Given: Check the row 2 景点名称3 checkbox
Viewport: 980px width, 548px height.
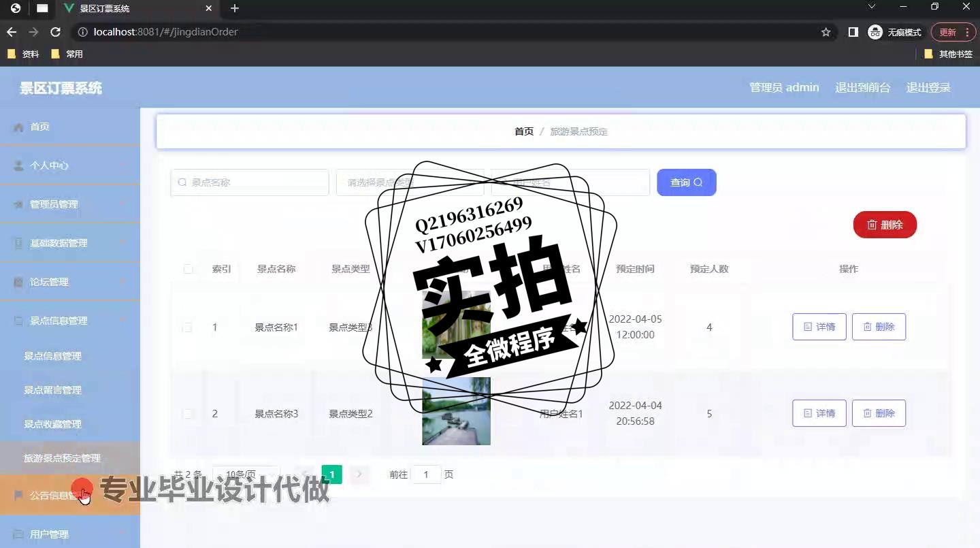Looking at the screenshot, I should (187, 414).
